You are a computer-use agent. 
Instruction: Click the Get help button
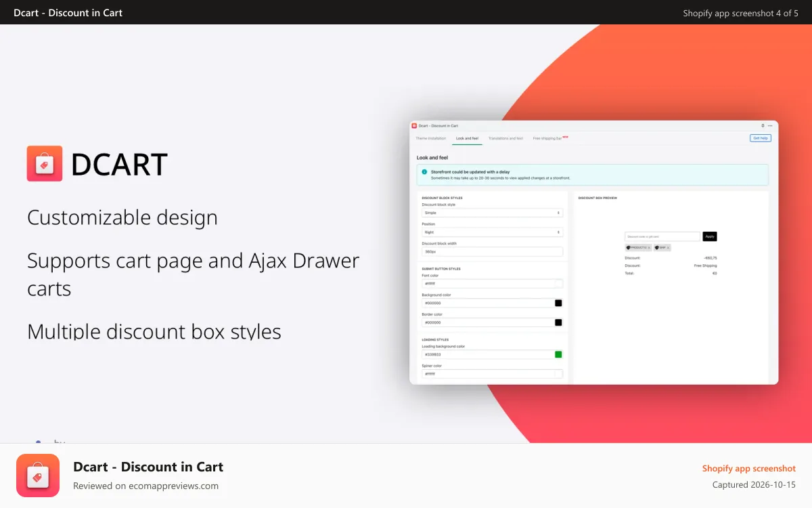coord(761,138)
